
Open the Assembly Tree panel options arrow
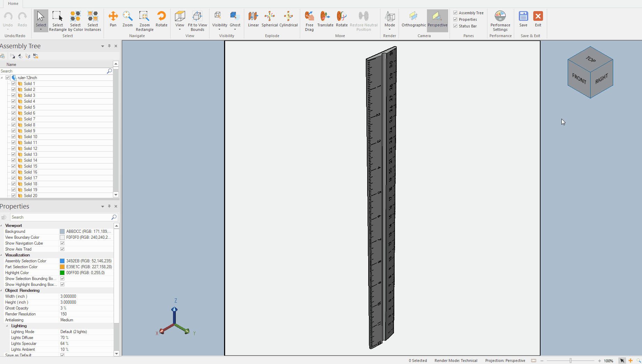(x=102, y=46)
